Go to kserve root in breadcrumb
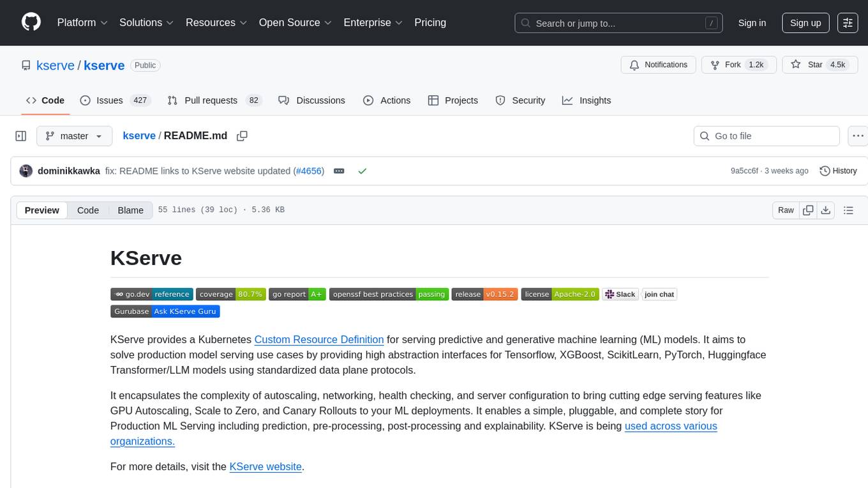Viewport: 868px width, 488px height. click(x=139, y=136)
